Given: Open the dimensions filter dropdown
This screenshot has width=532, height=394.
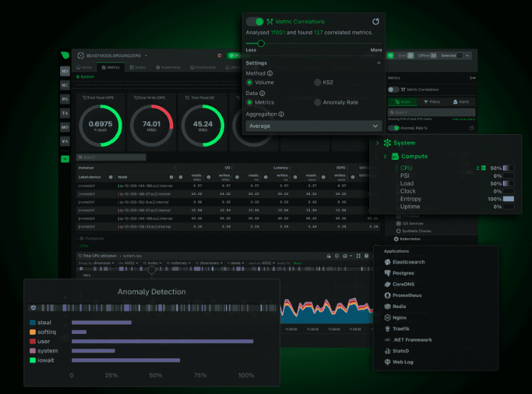Looking at the screenshot, I should click(x=208, y=263).
